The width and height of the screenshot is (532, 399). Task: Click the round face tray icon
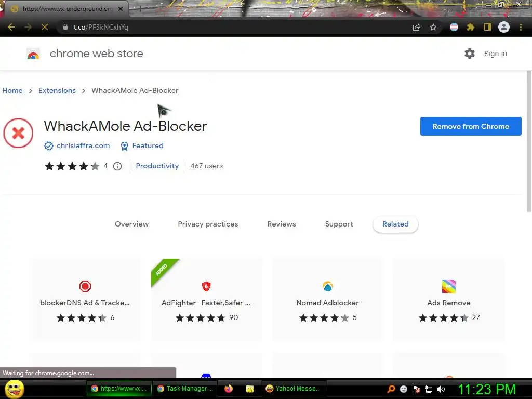pyautogui.click(x=403, y=389)
